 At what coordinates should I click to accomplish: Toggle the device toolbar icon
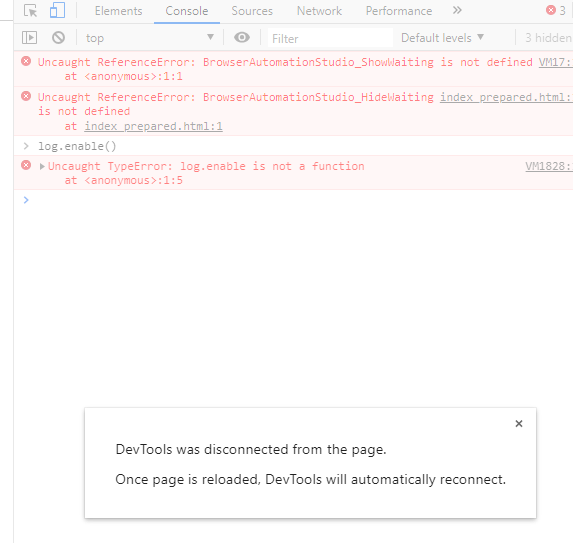(57, 10)
